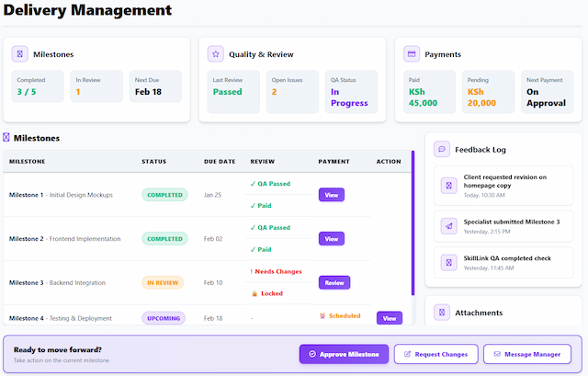The width and height of the screenshot is (588, 376).
Task: Click the REVIEW column header
Action: click(x=263, y=162)
